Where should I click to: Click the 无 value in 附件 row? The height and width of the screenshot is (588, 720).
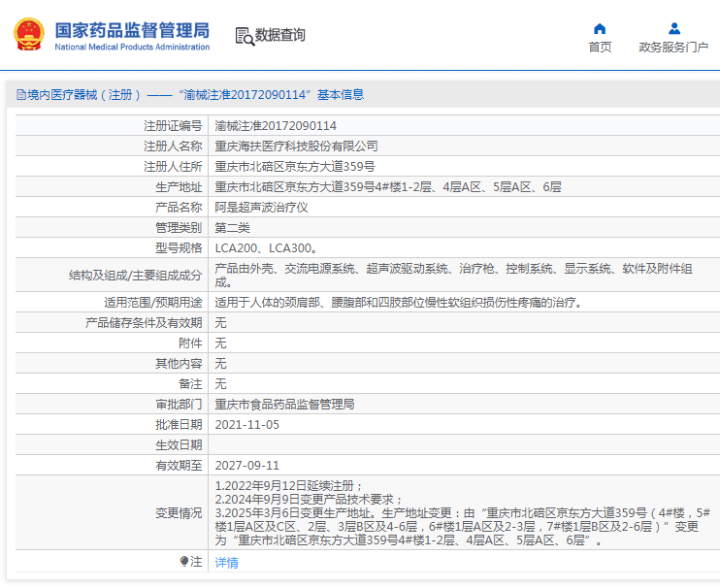221,343
